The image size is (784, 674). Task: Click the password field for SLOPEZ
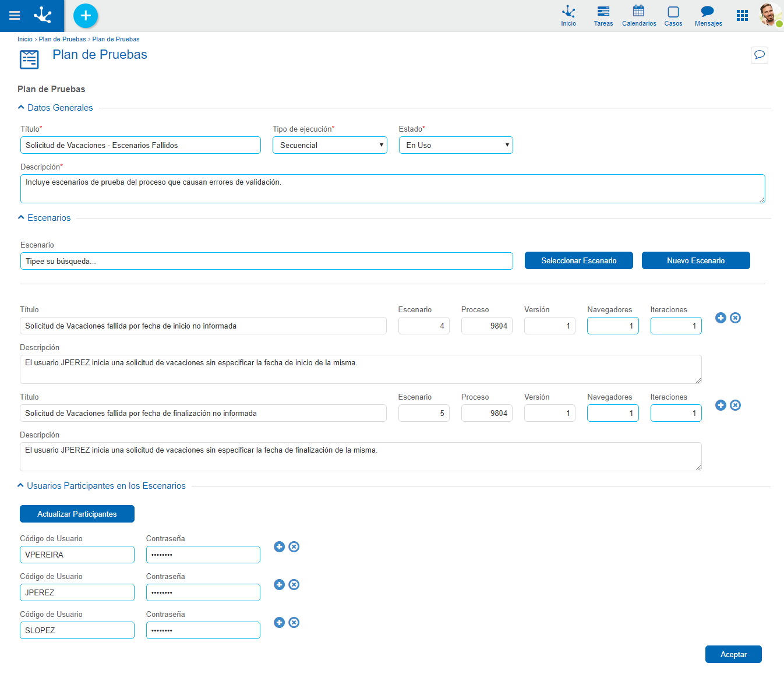[x=203, y=630]
